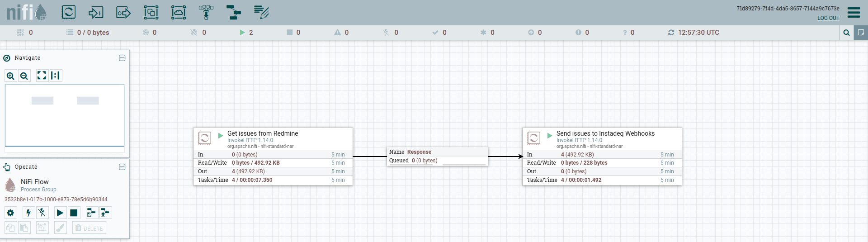868x242 pixels.
Task: Select the Output Port toolbar icon
Action: [123, 12]
